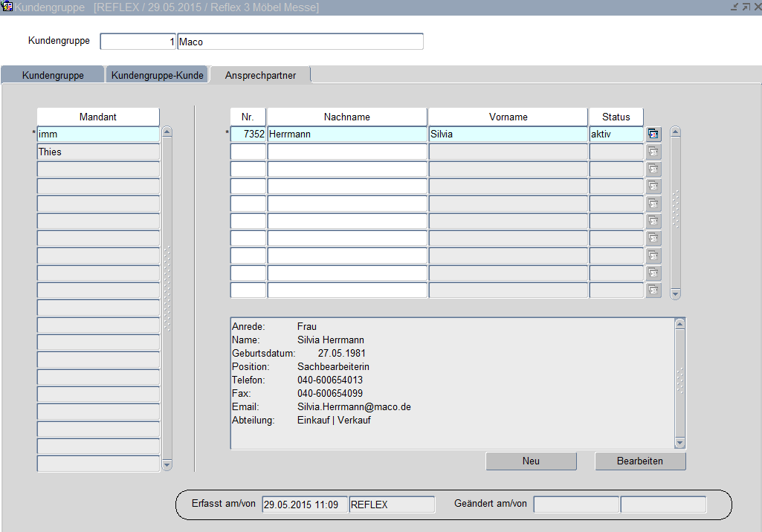The height and width of the screenshot is (532, 762).
Task: Select the imm mandant row
Action: click(98, 134)
